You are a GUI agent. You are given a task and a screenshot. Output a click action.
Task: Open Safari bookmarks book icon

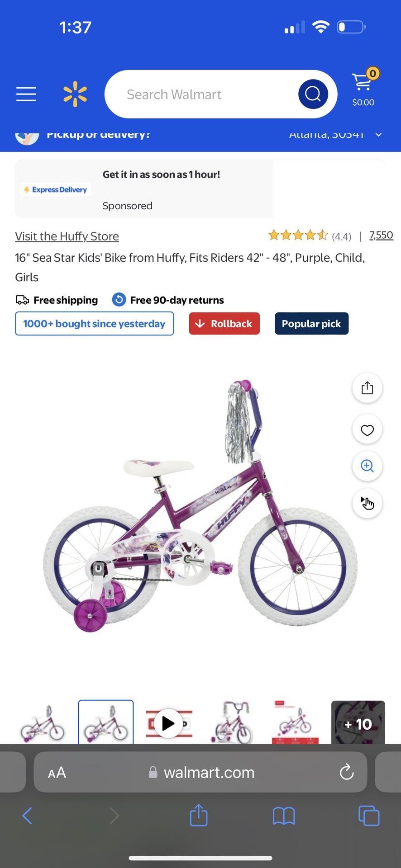point(284,816)
